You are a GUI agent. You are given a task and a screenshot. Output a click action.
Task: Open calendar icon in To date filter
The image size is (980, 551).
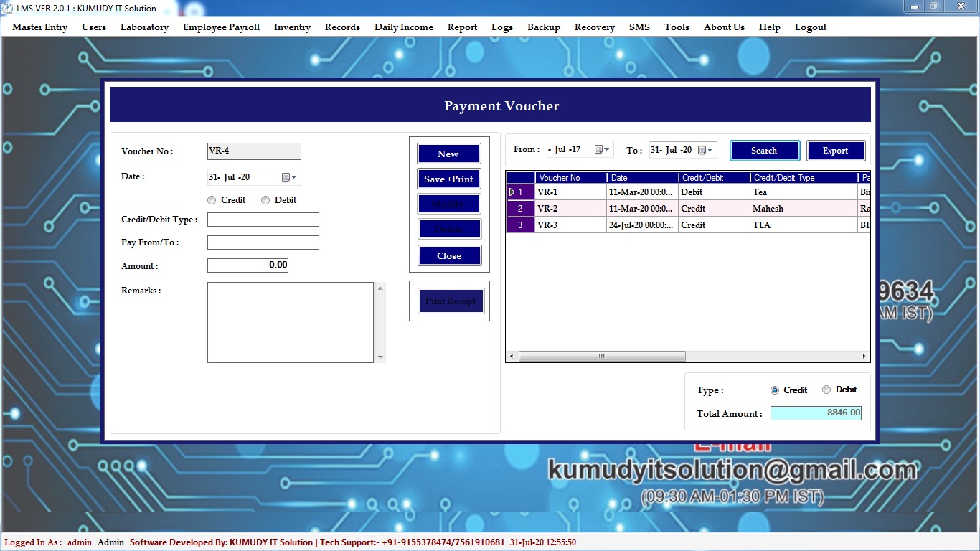(x=701, y=150)
